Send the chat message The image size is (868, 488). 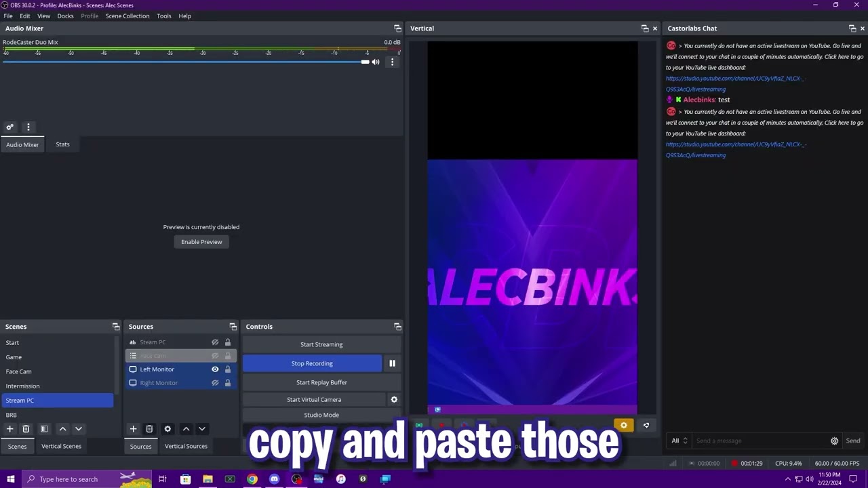coord(853,441)
